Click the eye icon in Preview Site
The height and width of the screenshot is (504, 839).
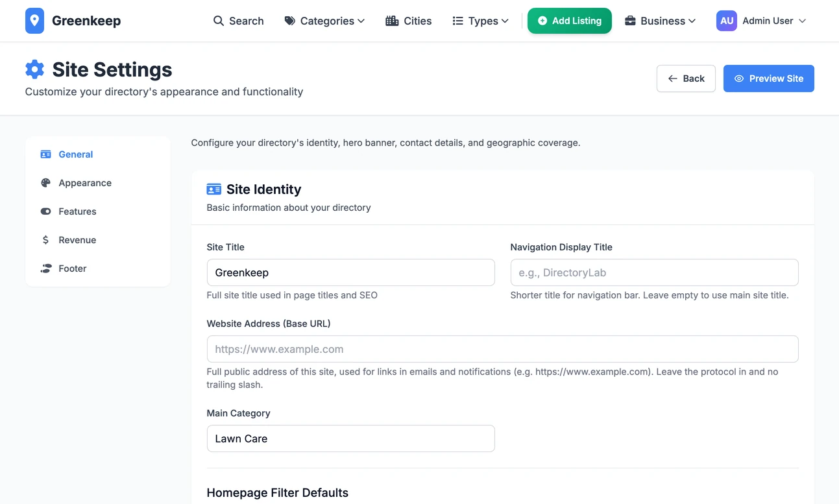[x=739, y=78]
